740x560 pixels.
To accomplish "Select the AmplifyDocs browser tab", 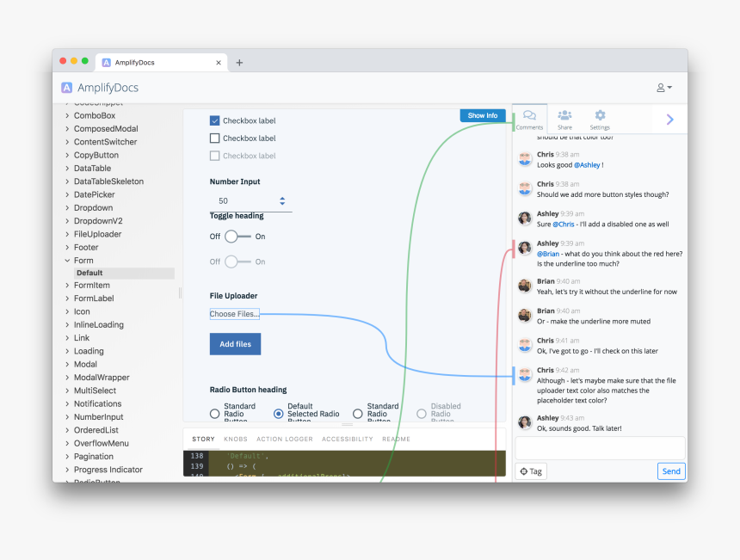I will 162,63.
